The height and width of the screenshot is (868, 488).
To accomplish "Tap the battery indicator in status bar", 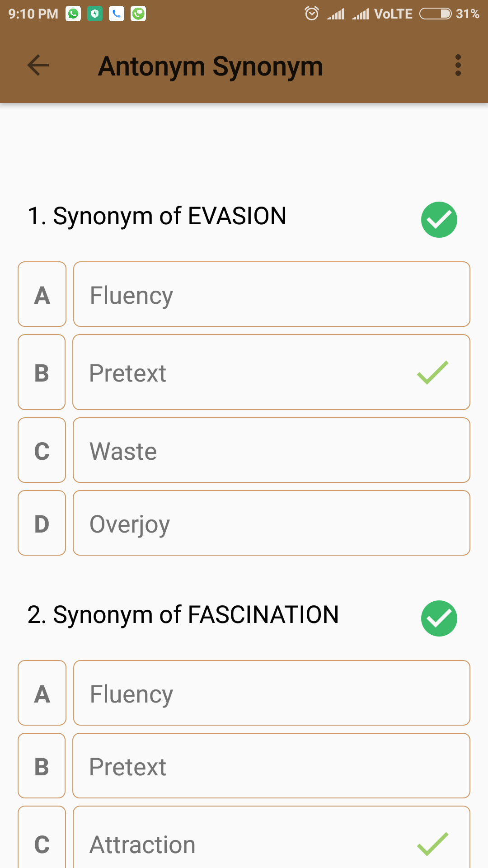I will pos(435,14).
